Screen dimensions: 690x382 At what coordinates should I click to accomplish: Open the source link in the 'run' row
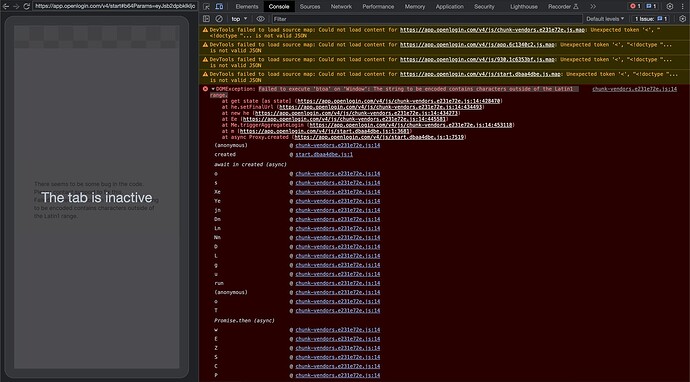[338, 283]
